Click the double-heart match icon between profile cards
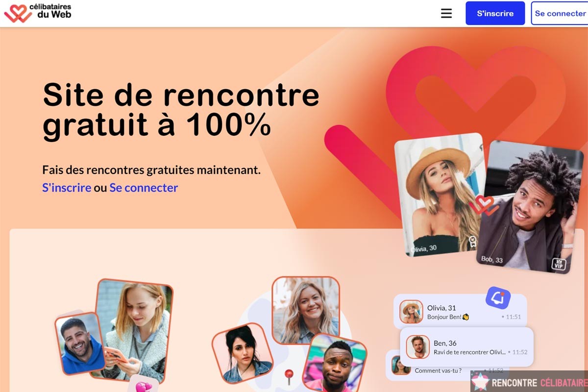The width and height of the screenshot is (588, 392). (x=484, y=206)
